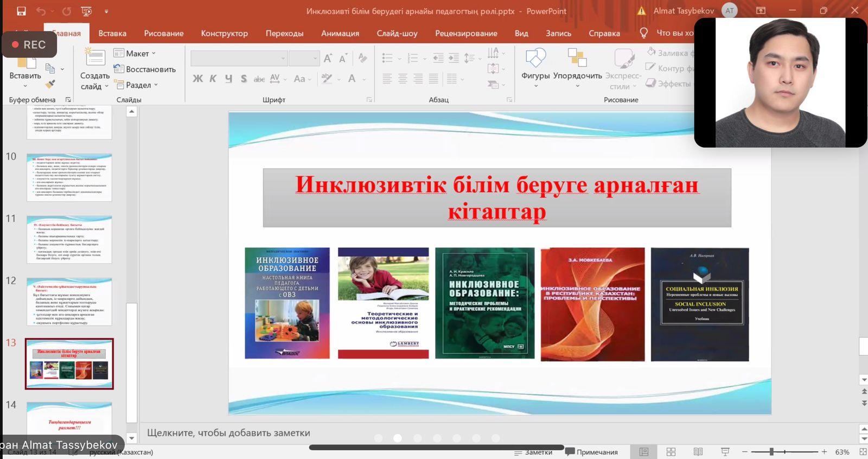Toggle the Notes (Заметки) pane
The width and height of the screenshot is (868, 459).
click(534, 452)
